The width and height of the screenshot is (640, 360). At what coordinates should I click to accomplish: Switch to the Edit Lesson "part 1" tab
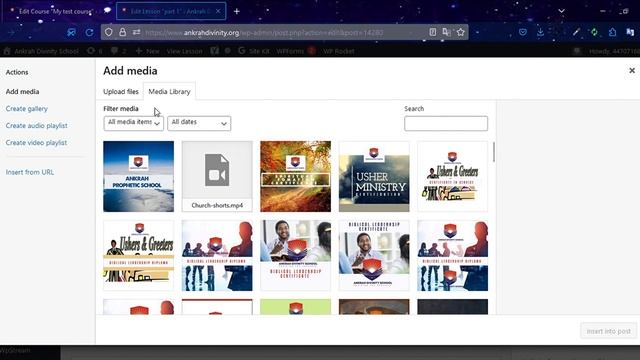click(x=171, y=11)
